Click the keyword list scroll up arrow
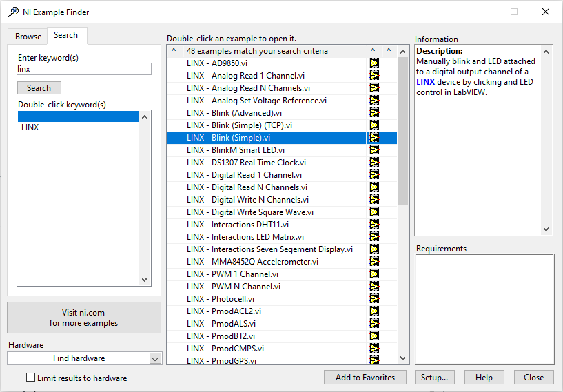563x392 pixels. pos(145,117)
